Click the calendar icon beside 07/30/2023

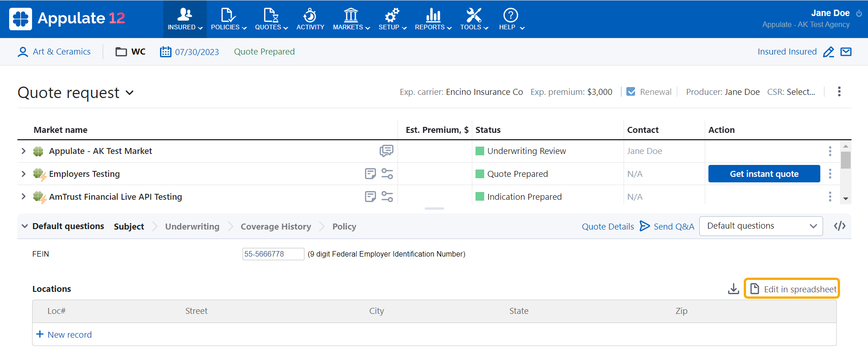click(166, 52)
